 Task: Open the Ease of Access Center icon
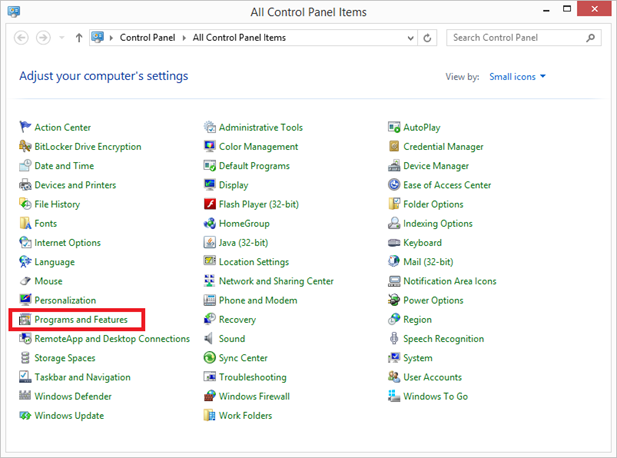click(x=394, y=185)
